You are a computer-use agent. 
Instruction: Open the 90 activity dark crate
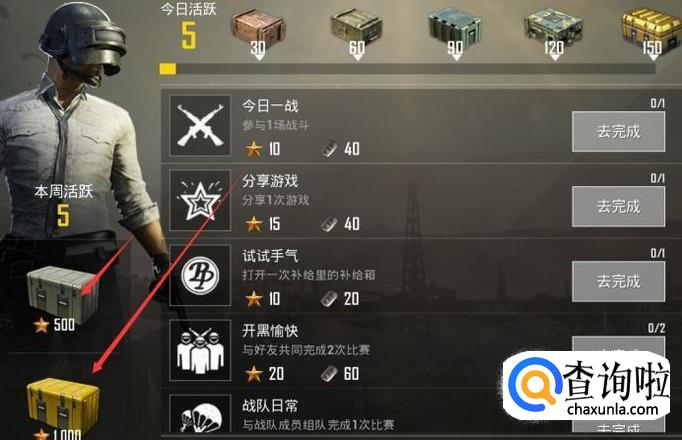point(455,30)
